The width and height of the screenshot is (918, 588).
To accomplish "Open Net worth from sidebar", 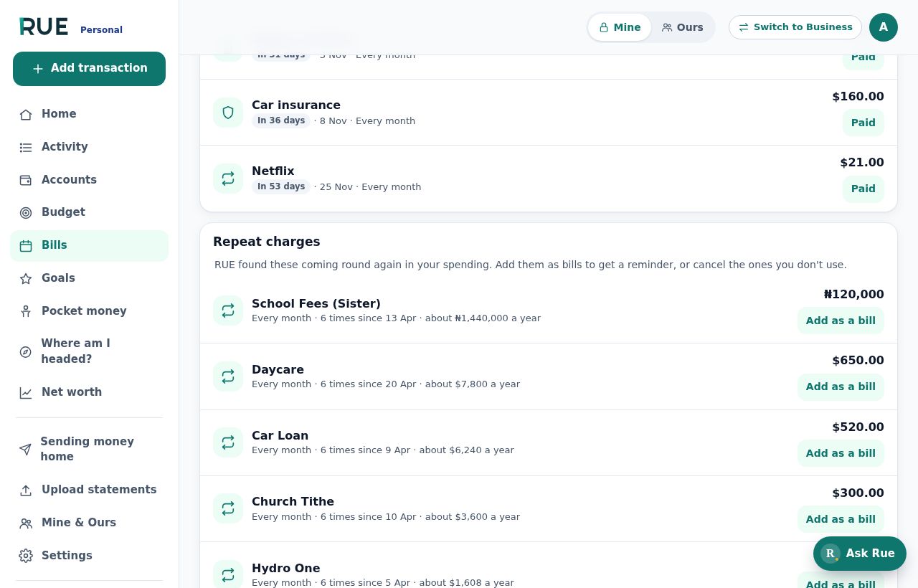I will click(x=89, y=392).
